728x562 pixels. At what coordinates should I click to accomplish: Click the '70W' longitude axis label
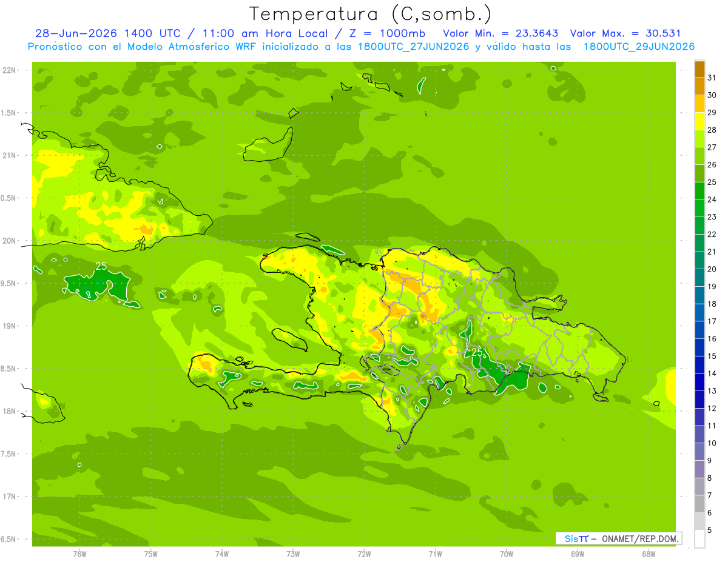pos(507,554)
